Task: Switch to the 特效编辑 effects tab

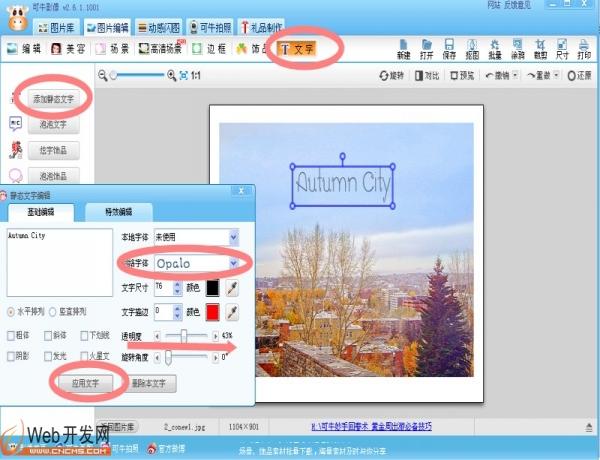Action: pos(118,212)
